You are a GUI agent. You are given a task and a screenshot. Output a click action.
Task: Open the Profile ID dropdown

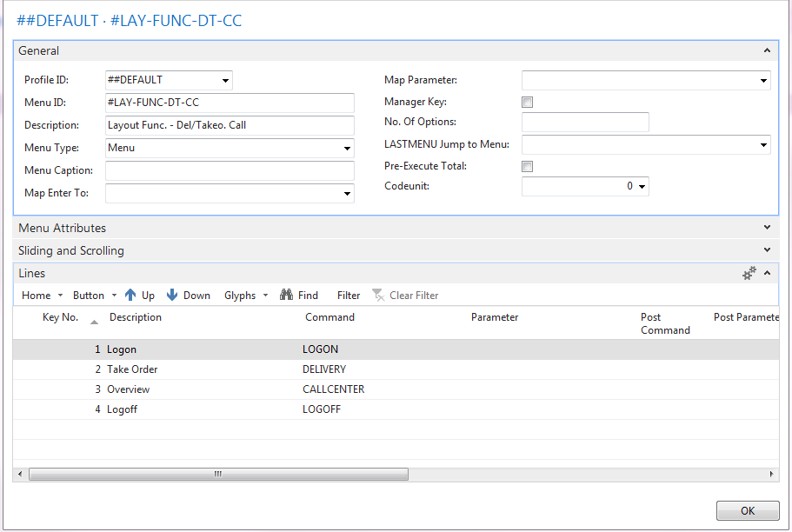tap(226, 81)
